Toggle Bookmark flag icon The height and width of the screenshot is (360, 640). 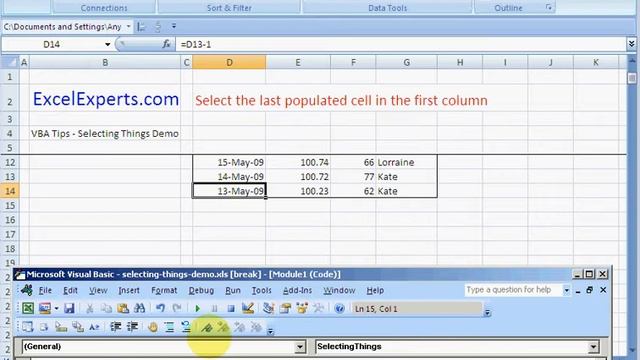tap(207, 327)
